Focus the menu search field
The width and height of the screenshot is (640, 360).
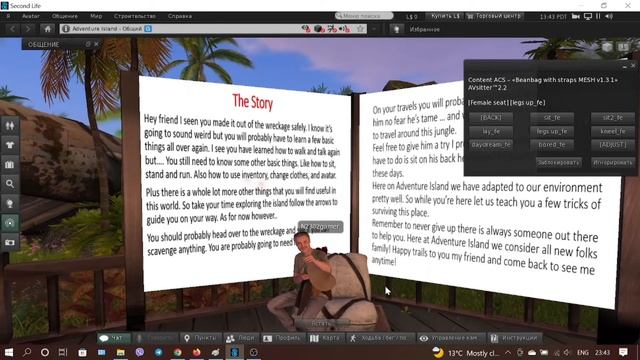pyautogui.click(x=364, y=16)
